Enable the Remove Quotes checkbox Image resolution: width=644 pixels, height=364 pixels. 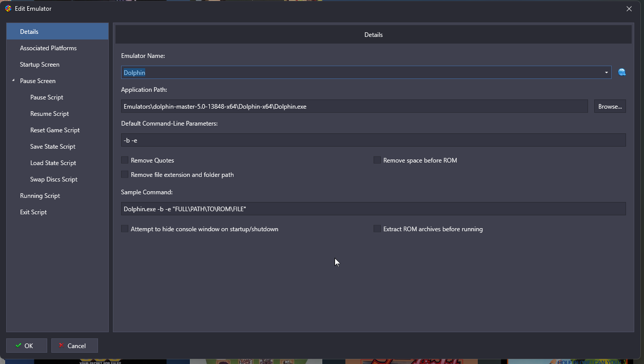coord(125,160)
